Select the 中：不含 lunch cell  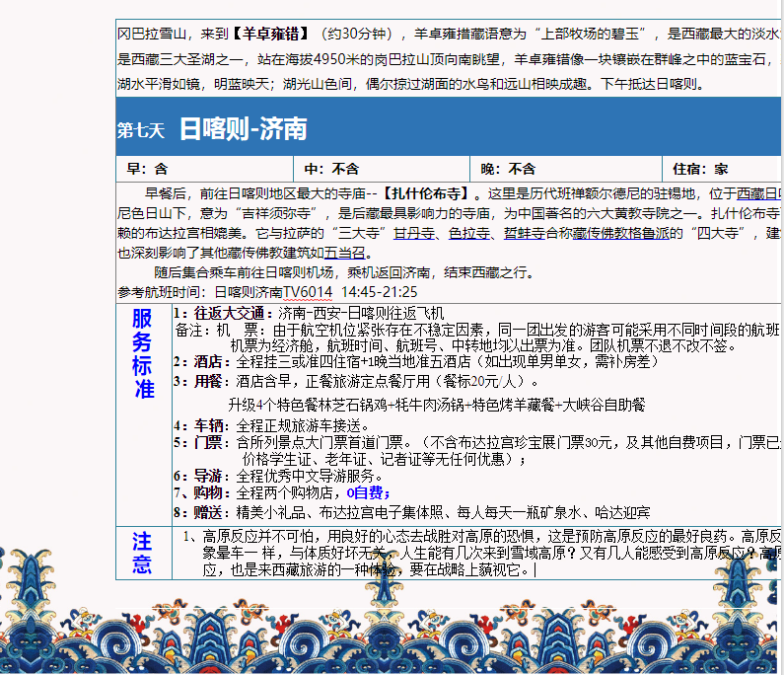point(331,169)
